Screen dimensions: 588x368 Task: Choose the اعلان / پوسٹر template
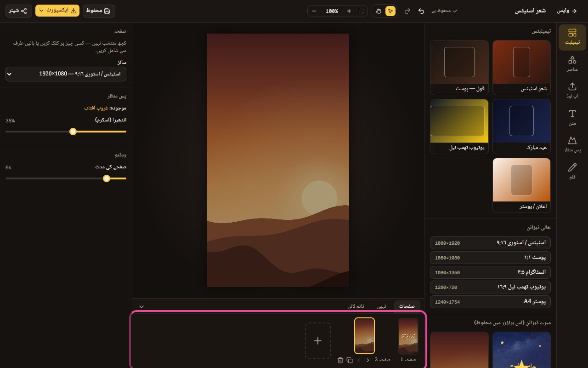521,185
